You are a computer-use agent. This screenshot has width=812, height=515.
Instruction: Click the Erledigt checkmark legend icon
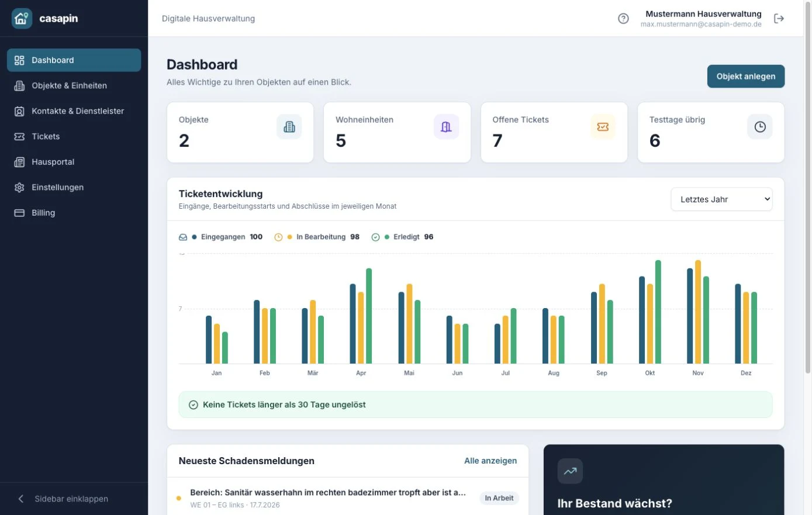375,237
